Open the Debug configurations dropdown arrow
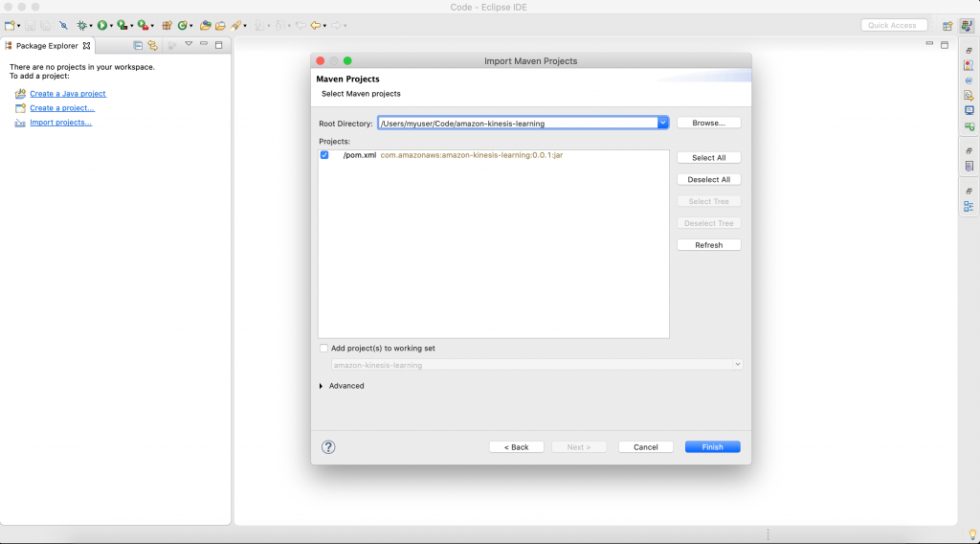This screenshot has height=544, width=980. [x=91, y=26]
